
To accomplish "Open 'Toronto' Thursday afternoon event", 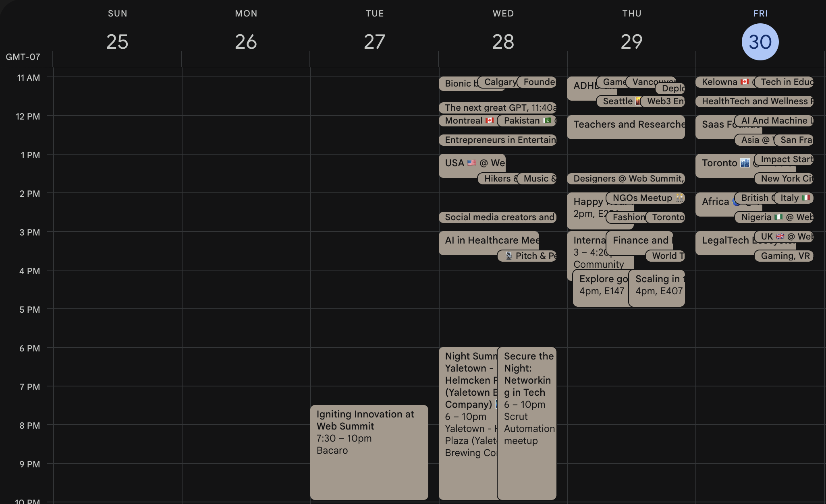I will (665, 217).
